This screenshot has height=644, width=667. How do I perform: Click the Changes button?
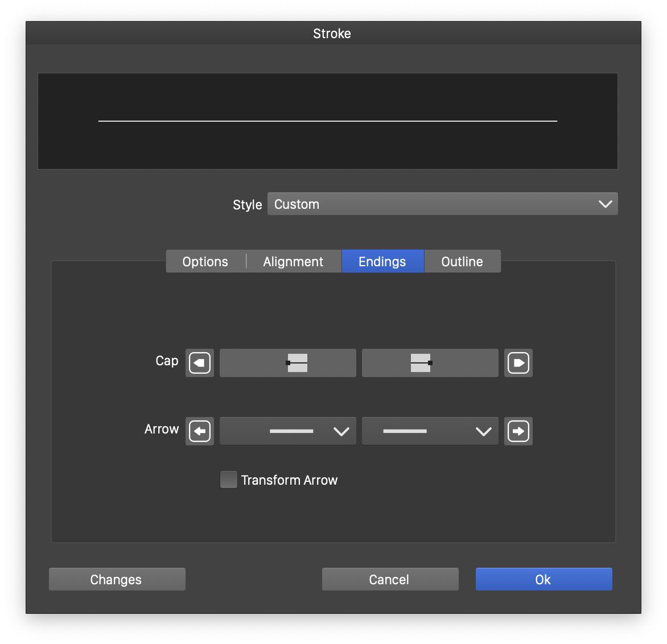coord(117,579)
